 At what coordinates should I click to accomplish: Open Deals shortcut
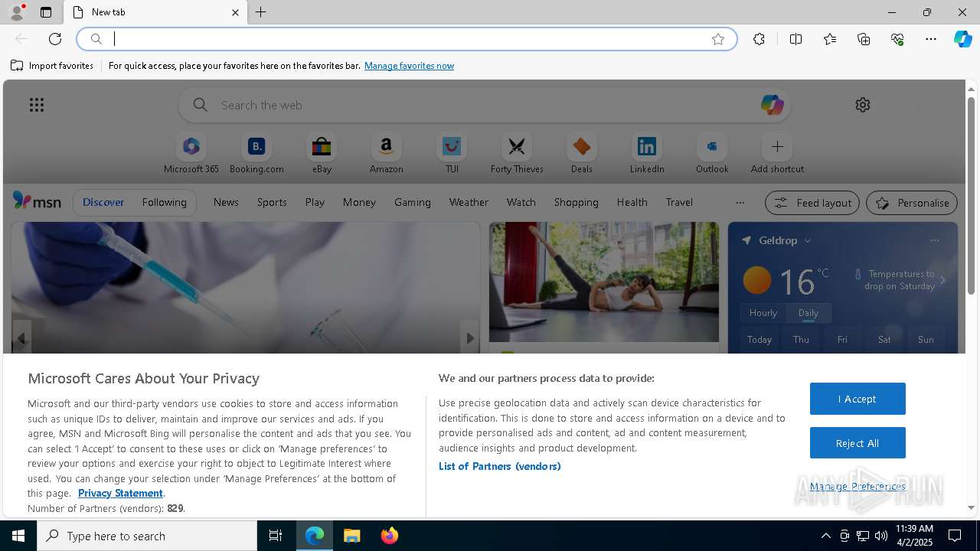(x=582, y=154)
